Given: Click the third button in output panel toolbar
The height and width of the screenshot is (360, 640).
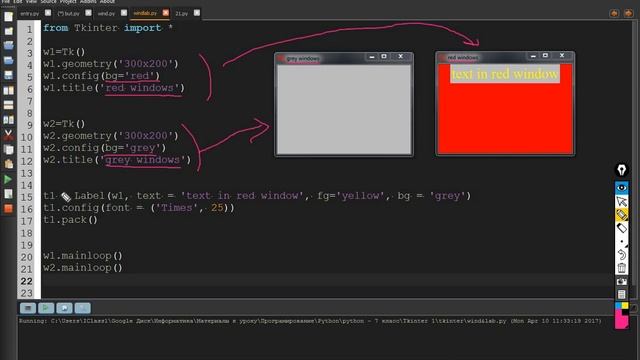Looking at the screenshot, I should click(x=64, y=308).
